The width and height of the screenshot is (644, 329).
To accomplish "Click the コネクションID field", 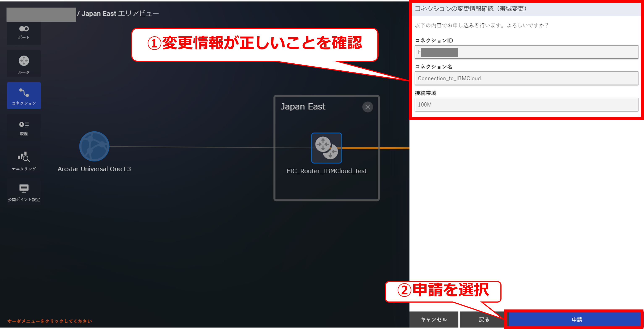I will 526,52.
